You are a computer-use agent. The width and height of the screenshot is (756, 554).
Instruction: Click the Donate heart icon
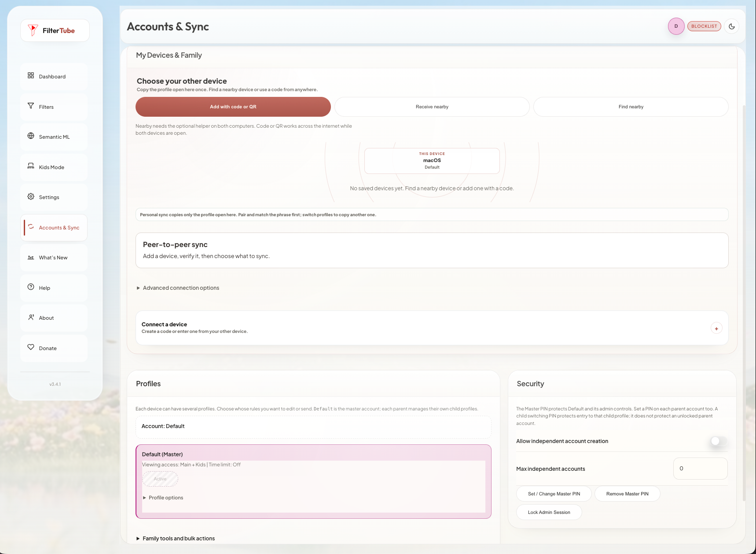[31, 347]
